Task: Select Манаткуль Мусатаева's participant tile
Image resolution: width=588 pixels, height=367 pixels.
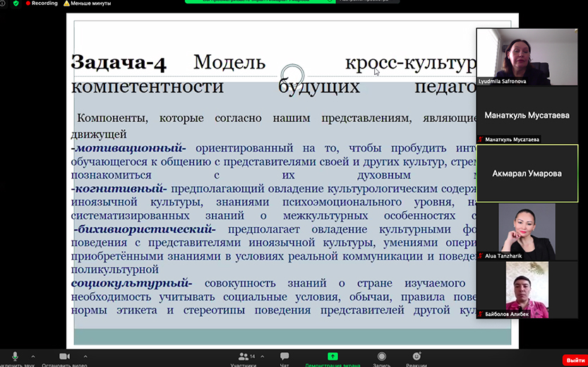Action: click(527, 115)
